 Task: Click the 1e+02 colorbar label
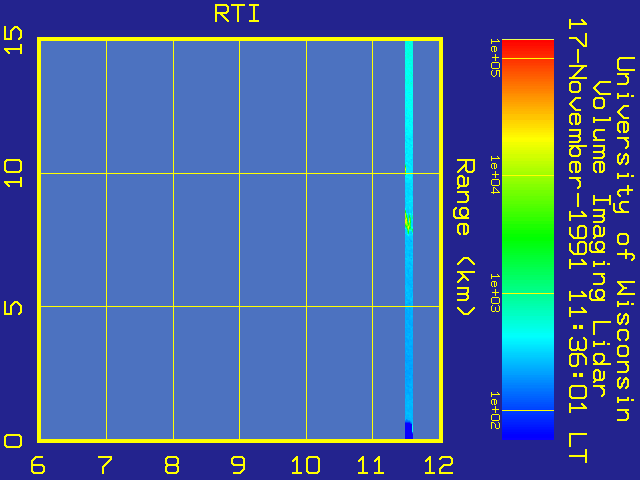click(495, 410)
